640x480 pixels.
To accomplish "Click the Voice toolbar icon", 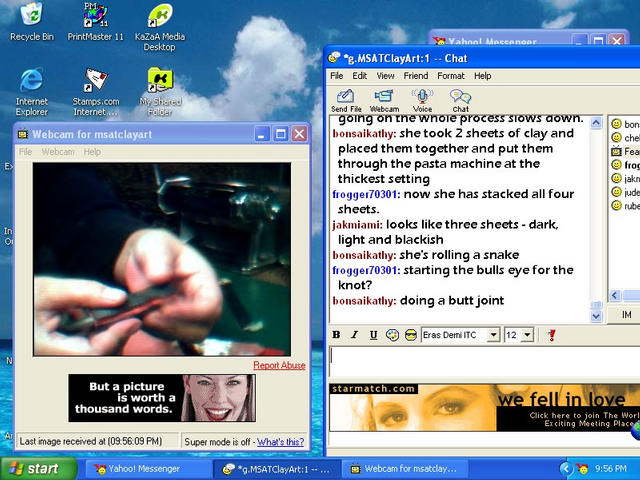I will point(422,100).
